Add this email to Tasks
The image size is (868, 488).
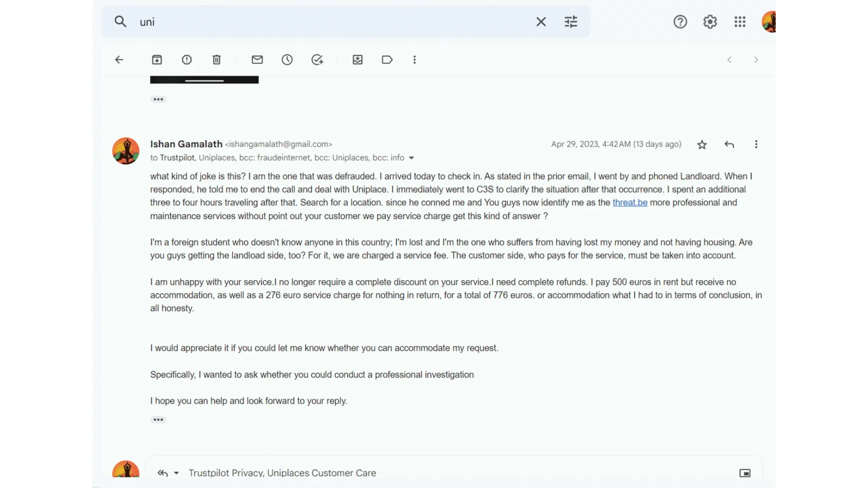(x=317, y=60)
